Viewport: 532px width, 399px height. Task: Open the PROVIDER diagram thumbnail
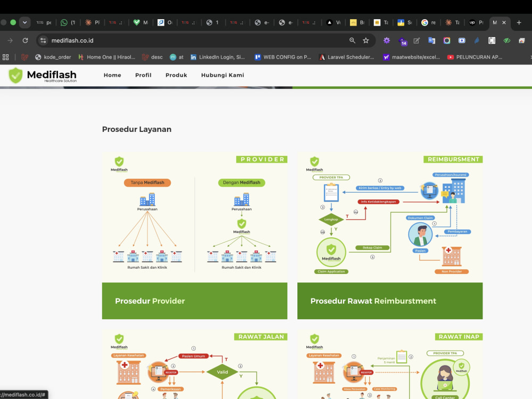(x=195, y=218)
